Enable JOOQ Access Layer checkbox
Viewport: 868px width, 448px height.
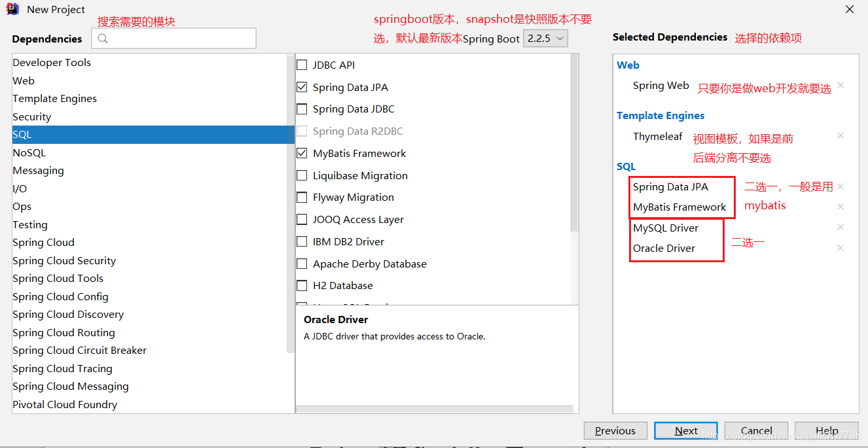click(302, 219)
